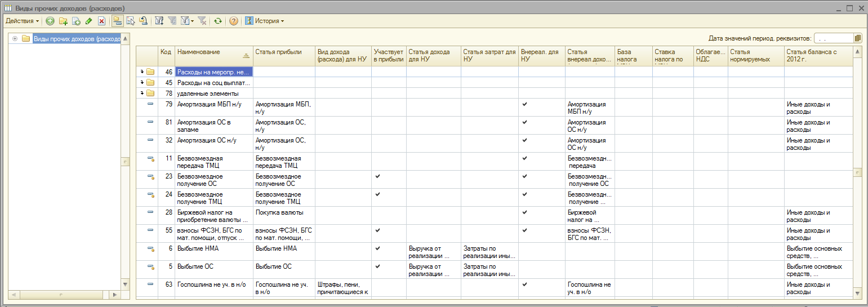Click the 'Статья прибыли' column header

click(283, 52)
